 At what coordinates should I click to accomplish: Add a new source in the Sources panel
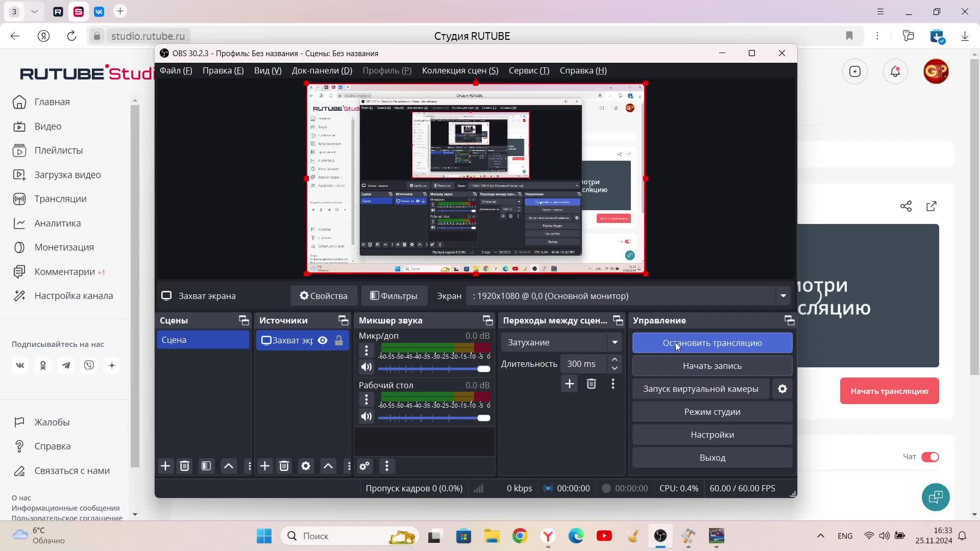(265, 466)
